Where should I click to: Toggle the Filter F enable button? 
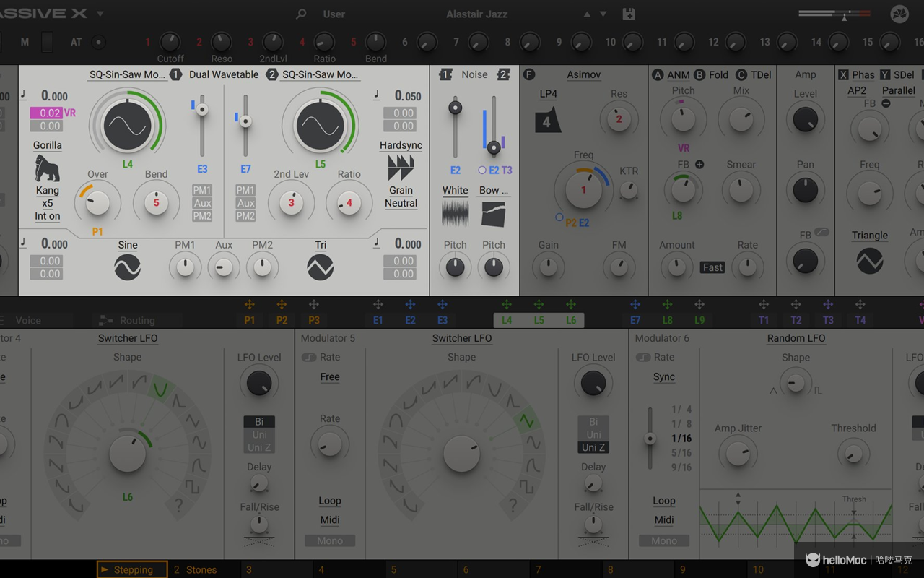pos(529,74)
